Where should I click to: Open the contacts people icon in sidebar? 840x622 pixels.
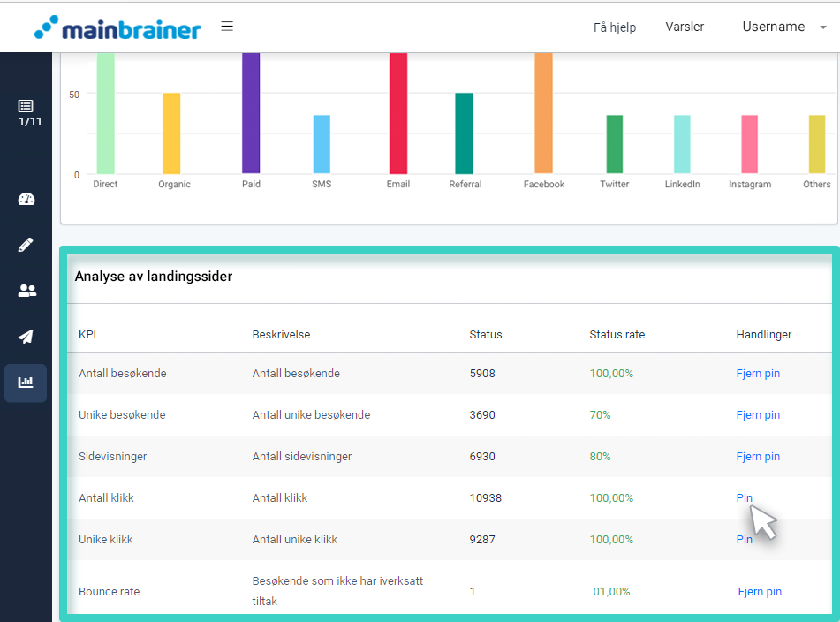click(x=26, y=291)
